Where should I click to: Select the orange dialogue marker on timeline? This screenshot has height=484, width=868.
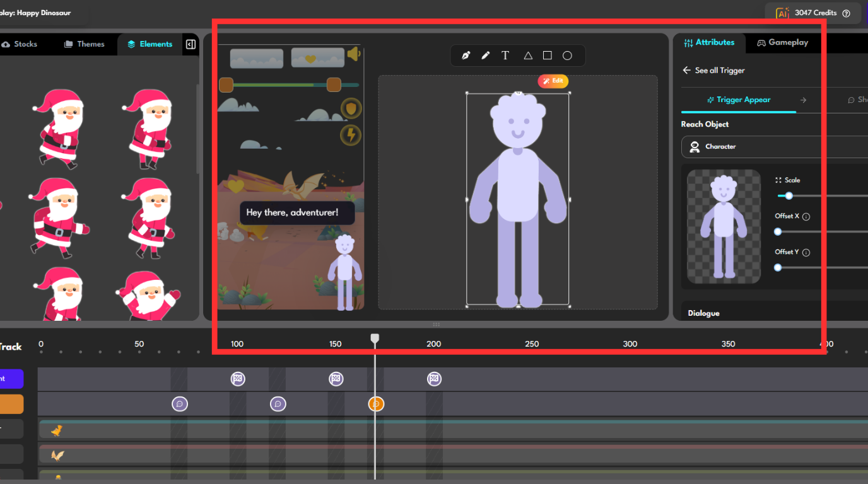coord(376,404)
